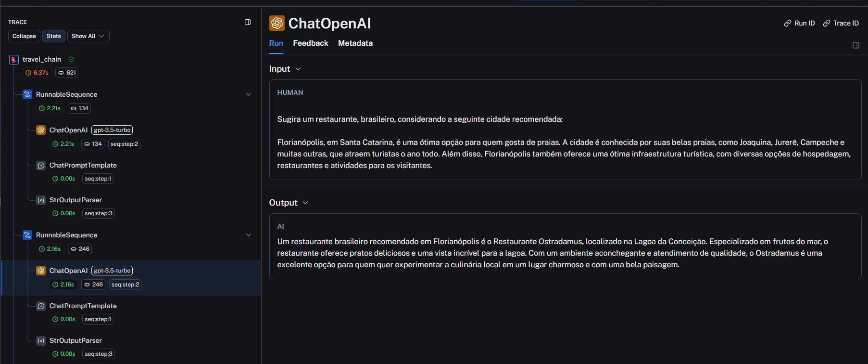Click the first ChatPromptTemplate icon
The width and height of the screenshot is (868, 364).
pyautogui.click(x=41, y=165)
